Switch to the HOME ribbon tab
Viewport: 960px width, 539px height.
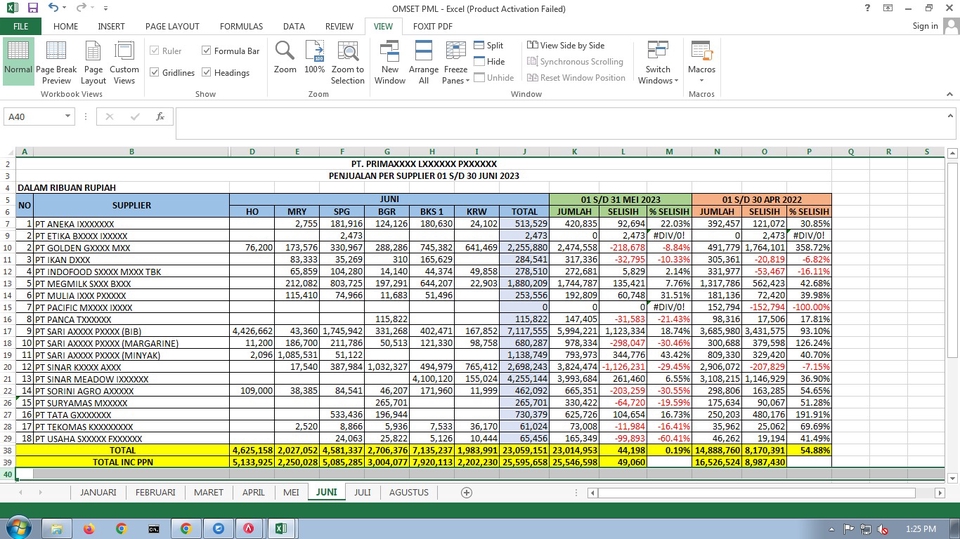click(x=66, y=26)
